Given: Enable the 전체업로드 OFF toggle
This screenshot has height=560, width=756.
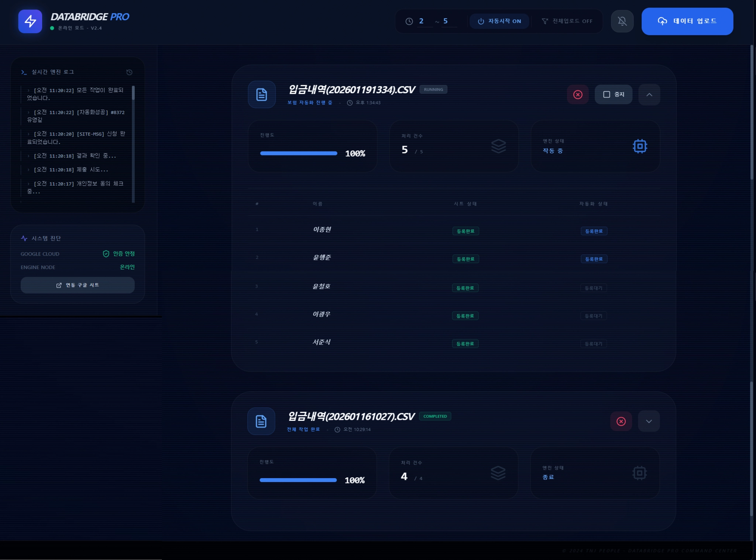Looking at the screenshot, I should coord(567,21).
